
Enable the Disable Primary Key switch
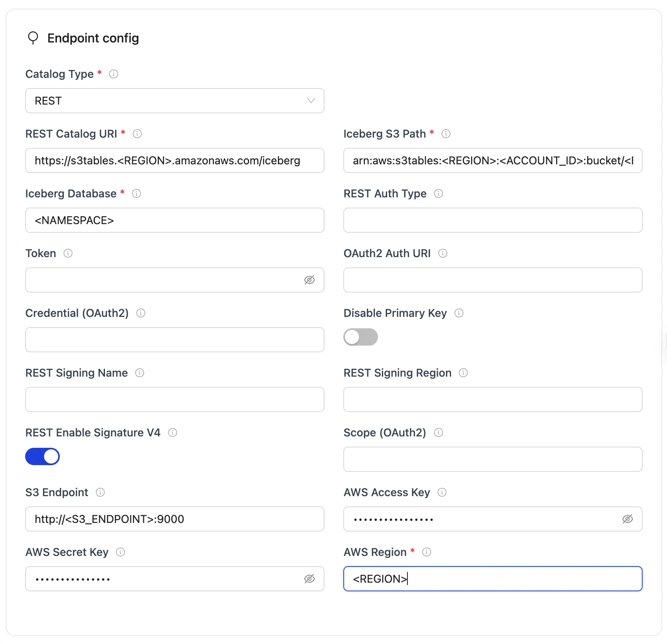[x=360, y=337]
